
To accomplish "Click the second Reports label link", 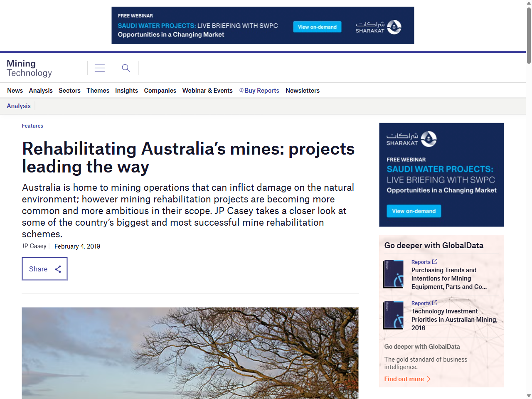I will (x=421, y=303).
